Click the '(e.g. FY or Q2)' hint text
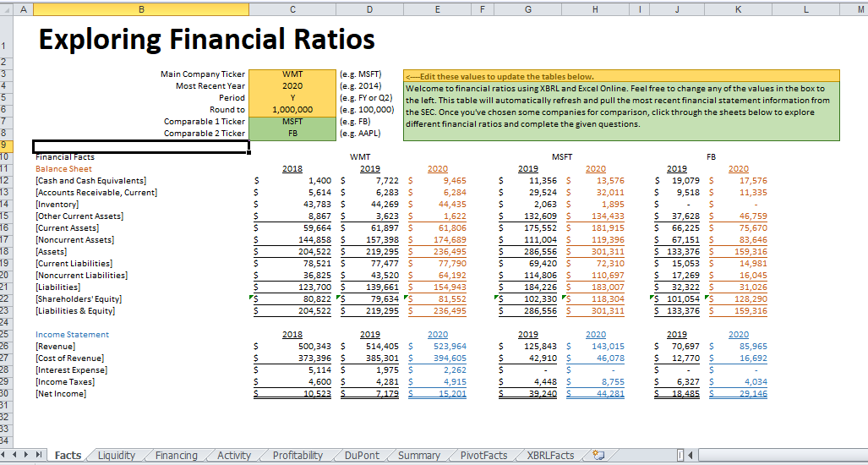The image size is (868, 465). (x=366, y=98)
